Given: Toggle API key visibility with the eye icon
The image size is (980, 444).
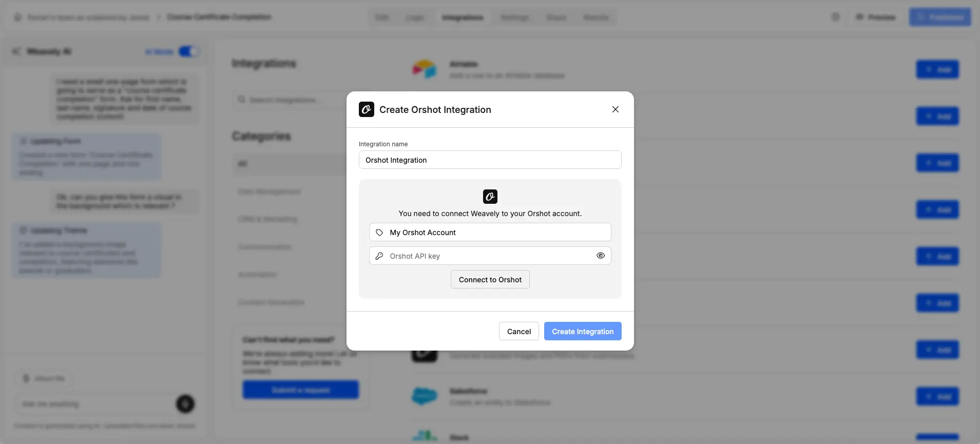Looking at the screenshot, I should coord(601,256).
